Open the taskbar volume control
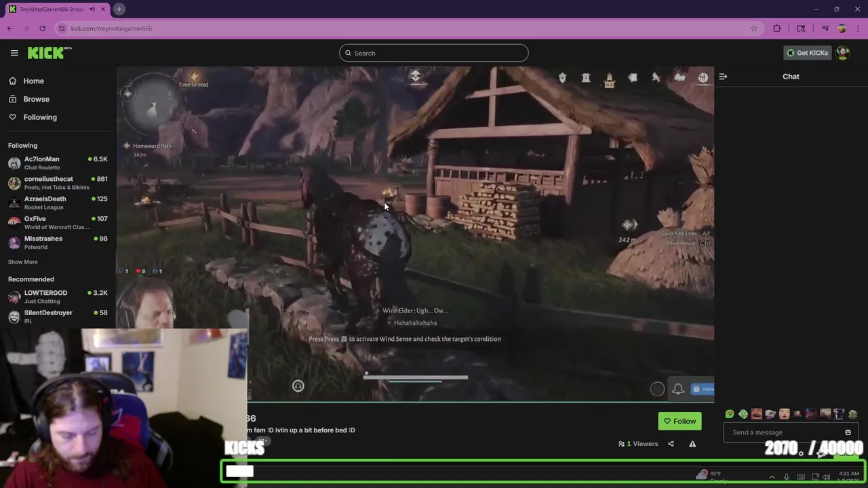The height and width of the screenshot is (488, 868). coord(826,477)
